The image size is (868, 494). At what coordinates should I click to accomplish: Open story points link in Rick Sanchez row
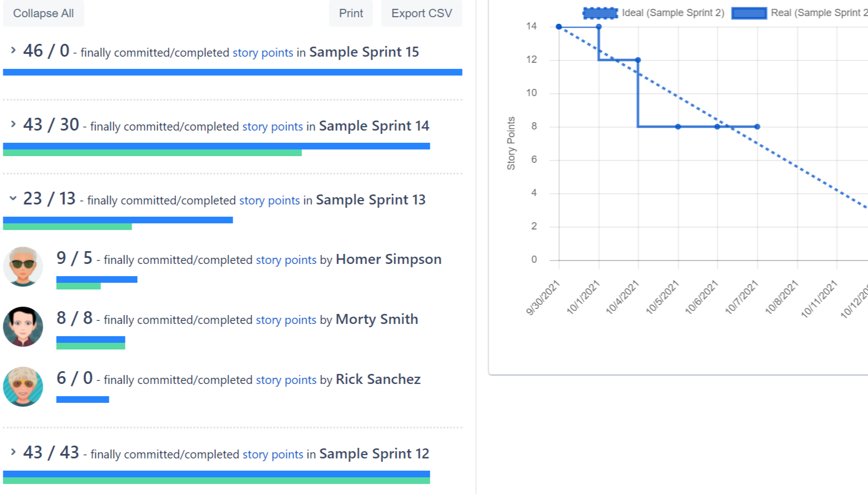coord(286,380)
